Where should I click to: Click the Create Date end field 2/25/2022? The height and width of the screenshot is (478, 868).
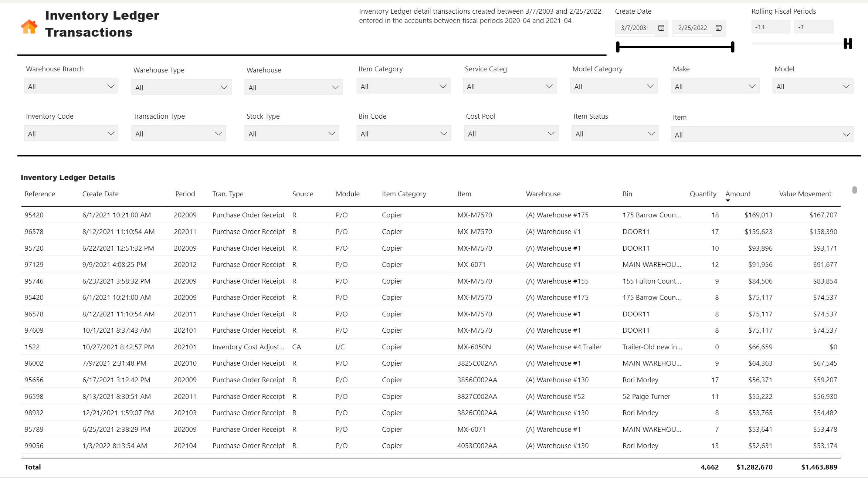pyautogui.click(x=693, y=28)
